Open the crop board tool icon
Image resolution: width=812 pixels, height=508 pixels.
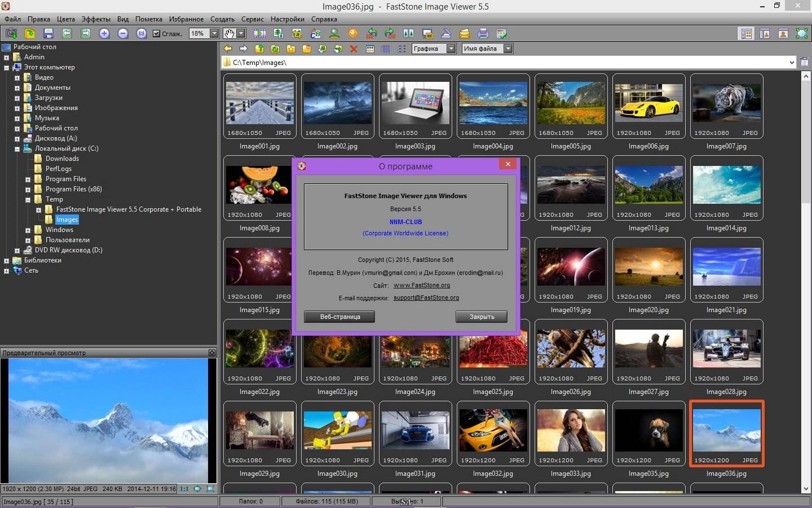coord(297,33)
